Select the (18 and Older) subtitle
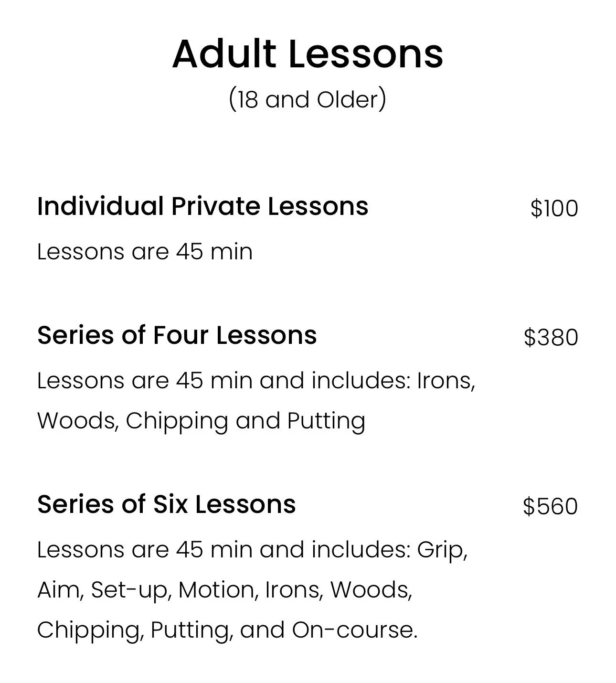Screen dimensions: 616x683 click(308, 99)
